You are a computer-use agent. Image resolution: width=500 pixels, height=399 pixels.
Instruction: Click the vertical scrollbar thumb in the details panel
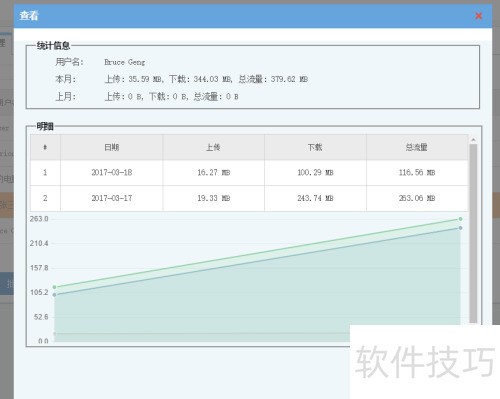point(473,233)
